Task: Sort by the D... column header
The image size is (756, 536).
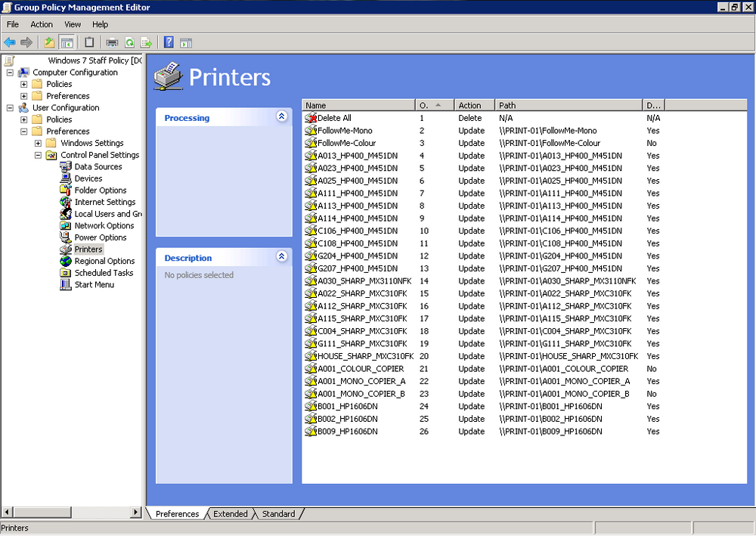Action: coord(654,105)
